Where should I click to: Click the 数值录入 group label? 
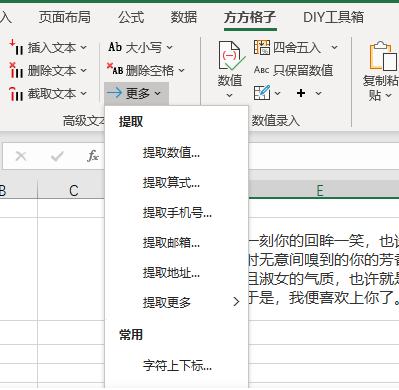[275, 120]
